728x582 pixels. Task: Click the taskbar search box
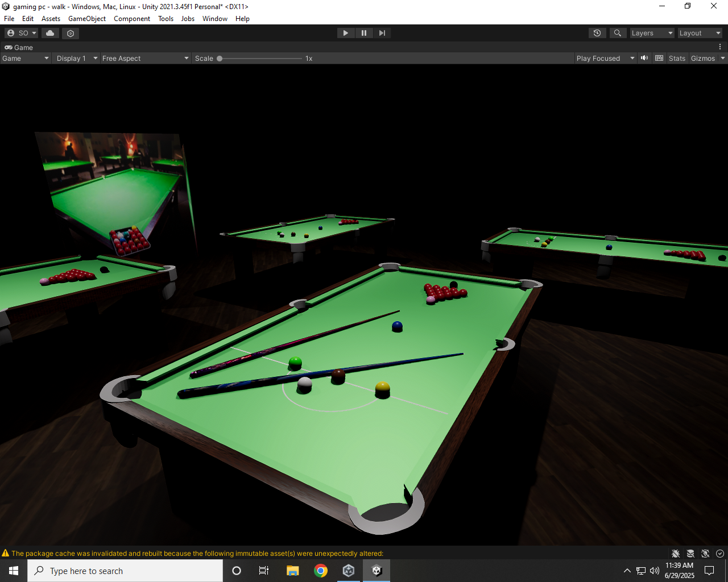coord(125,571)
